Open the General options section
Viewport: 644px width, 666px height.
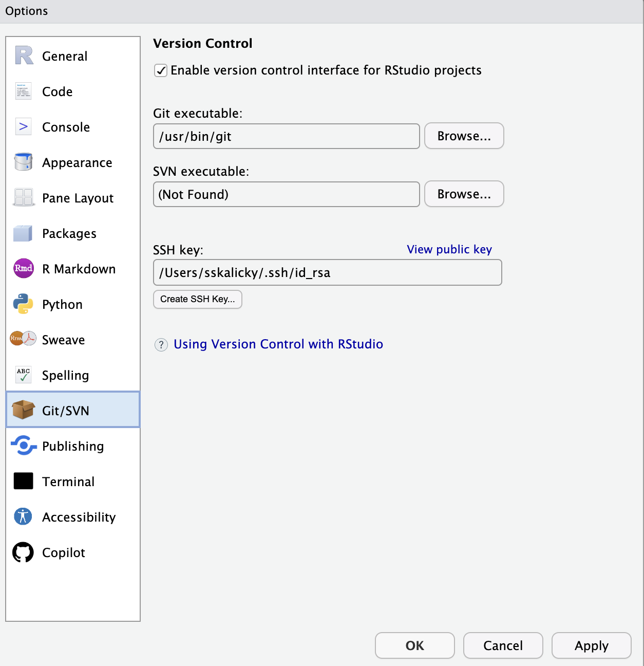[x=65, y=56]
